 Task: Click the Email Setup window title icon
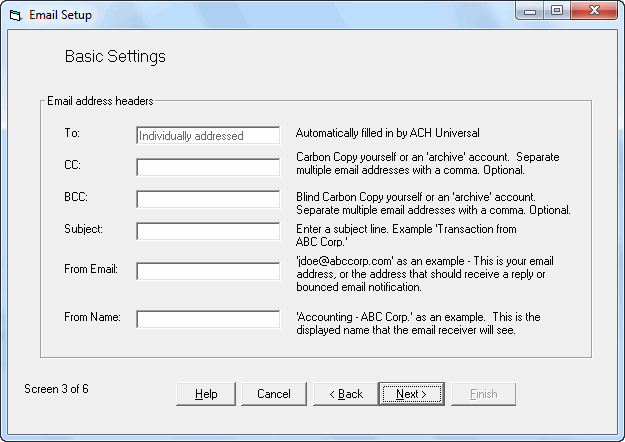tap(16, 16)
